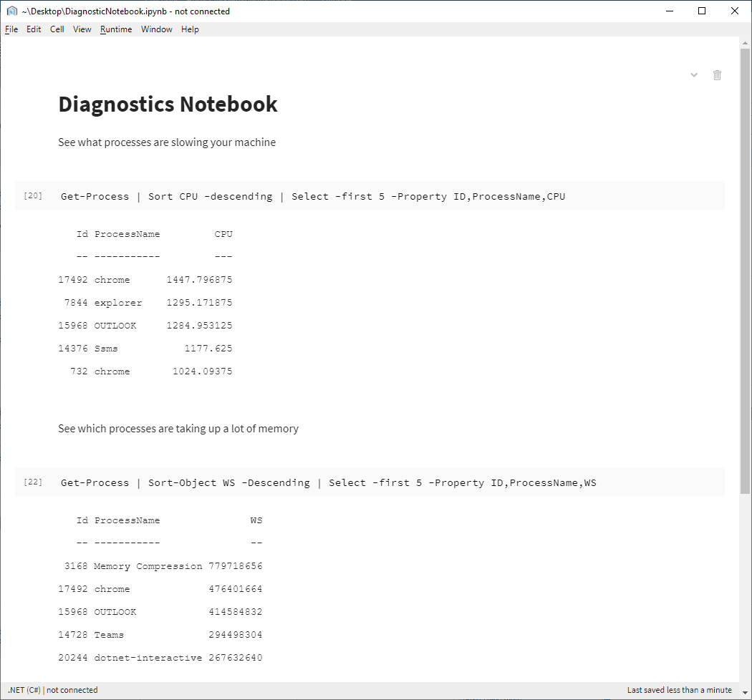Select the Diagnostics Notebook heading
Image resolution: width=752 pixels, height=700 pixels.
pyautogui.click(x=168, y=104)
